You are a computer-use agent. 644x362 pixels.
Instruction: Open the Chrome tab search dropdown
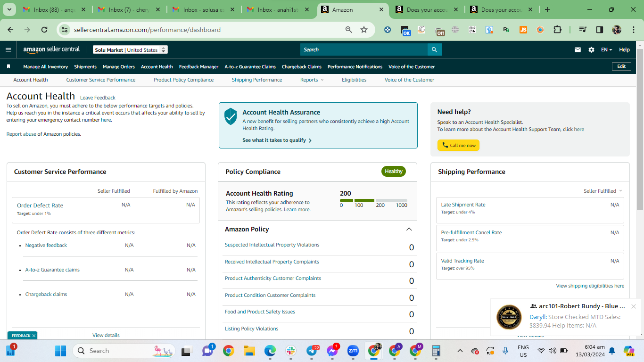[9, 9]
